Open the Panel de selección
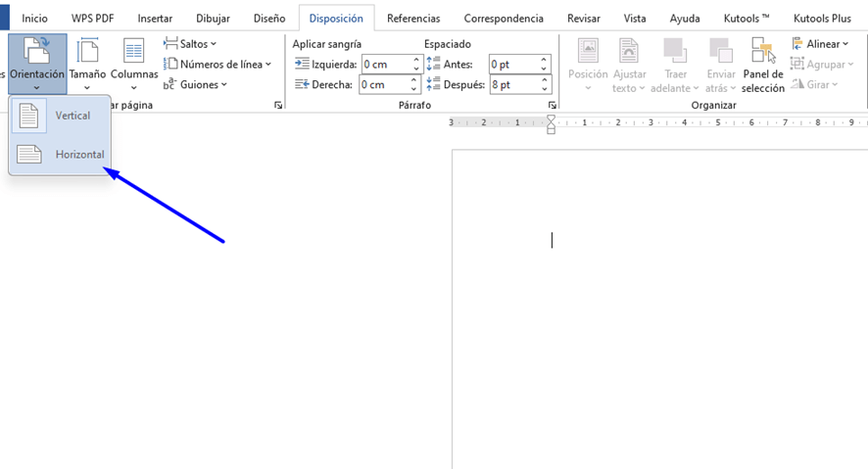Image resolution: width=868 pixels, height=469 pixels. 763,64
